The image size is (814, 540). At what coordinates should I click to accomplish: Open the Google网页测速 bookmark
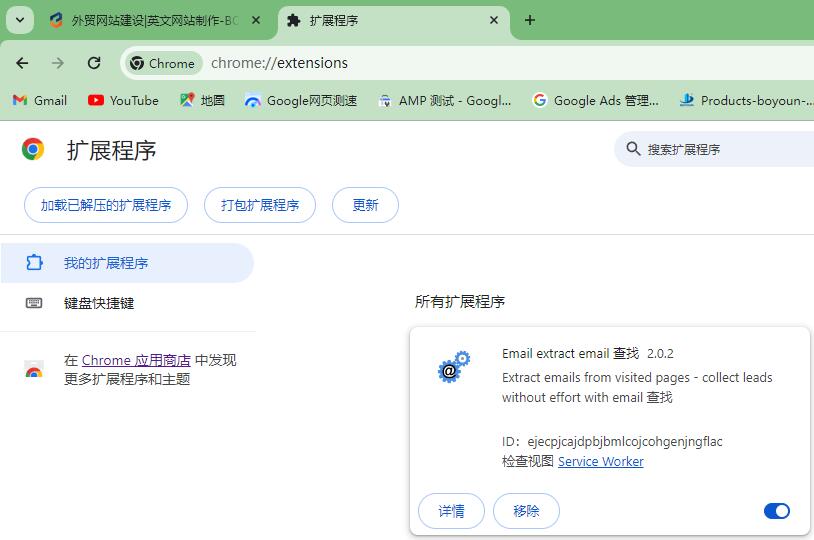[301, 100]
